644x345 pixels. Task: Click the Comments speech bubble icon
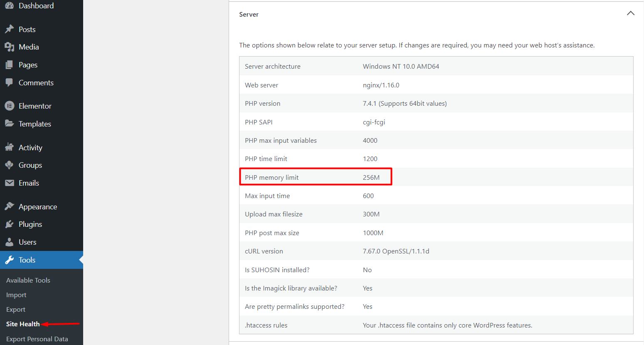[x=9, y=82]
